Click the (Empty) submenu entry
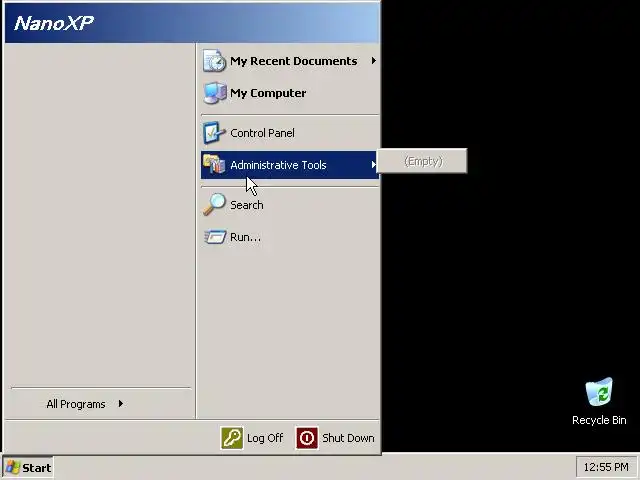Viewport: 640px width, 480px height. tap(422, 161)
